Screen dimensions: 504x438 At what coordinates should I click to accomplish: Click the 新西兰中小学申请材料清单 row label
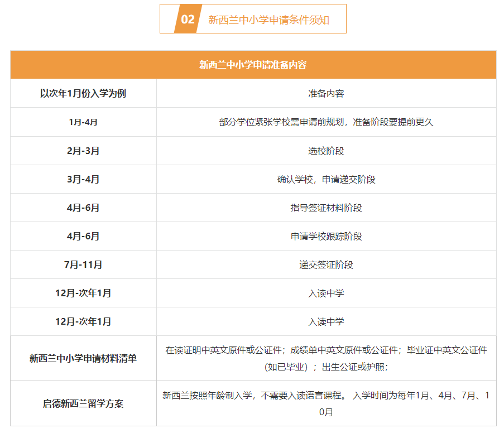click(x=83, y=358)
